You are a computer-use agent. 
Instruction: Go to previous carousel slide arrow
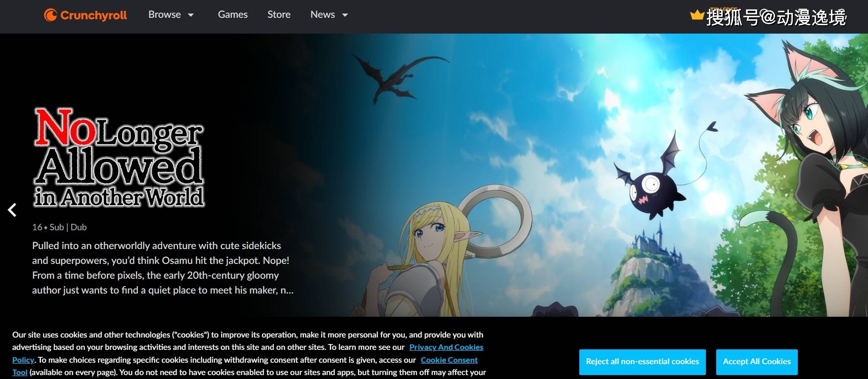tap(12, 210)
